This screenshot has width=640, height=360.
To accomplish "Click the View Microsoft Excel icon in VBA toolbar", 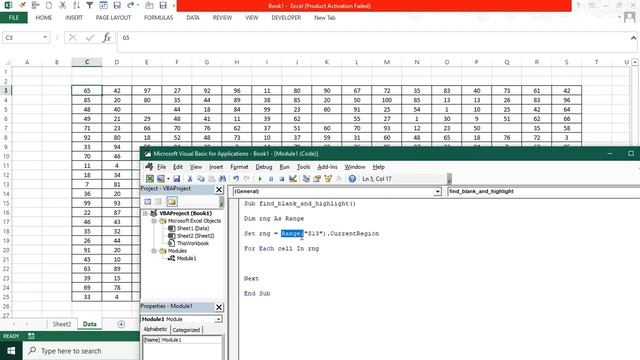I will (150, 179).
